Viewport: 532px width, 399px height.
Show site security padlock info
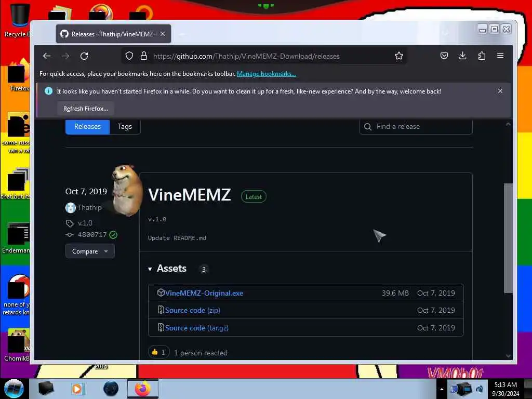click(144, 56)
